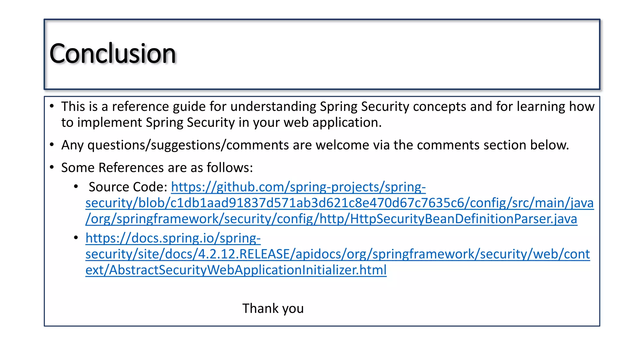Click the "This is a reference guide" line

pos(328,107)
